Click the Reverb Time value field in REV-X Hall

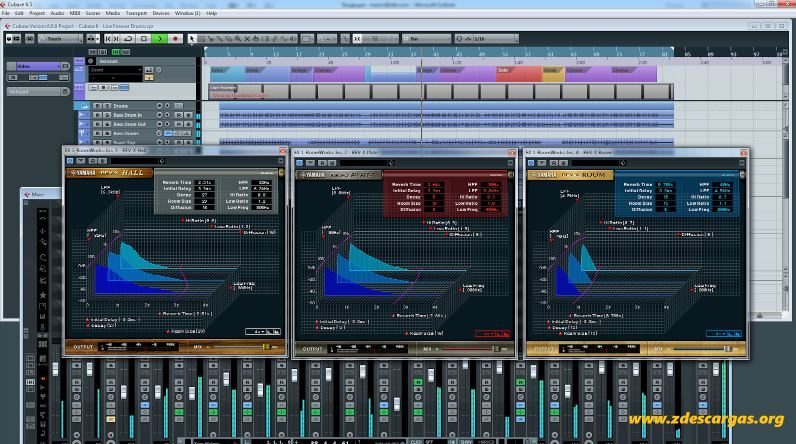click(204, 182)
